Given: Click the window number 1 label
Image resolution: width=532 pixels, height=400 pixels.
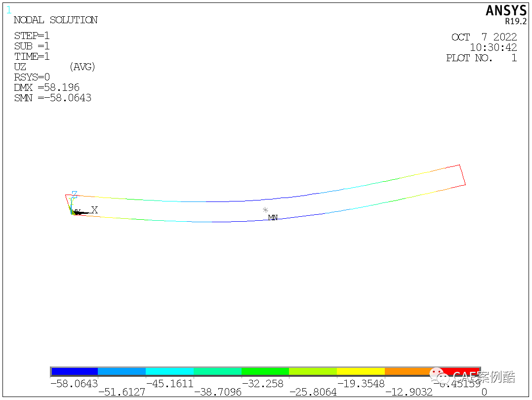Looking at the screenshot, I should (9, 10).
